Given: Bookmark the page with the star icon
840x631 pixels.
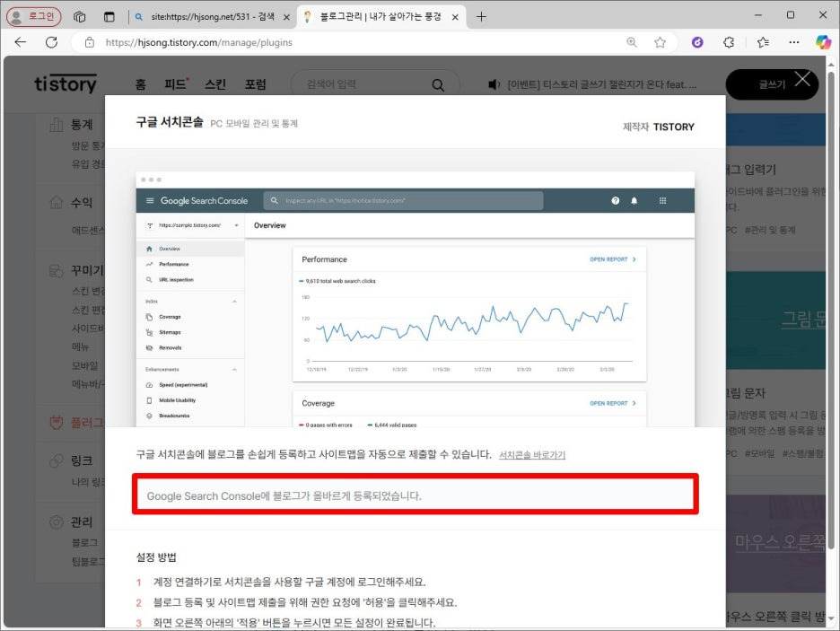Looking at the screenshot, I should (660, 42).
